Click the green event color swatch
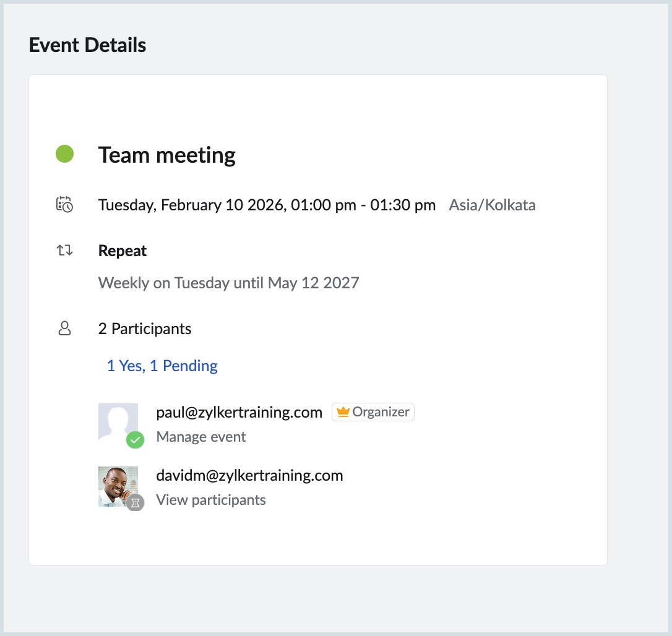This screenshot has height=636, width=672. pos(64,153)
